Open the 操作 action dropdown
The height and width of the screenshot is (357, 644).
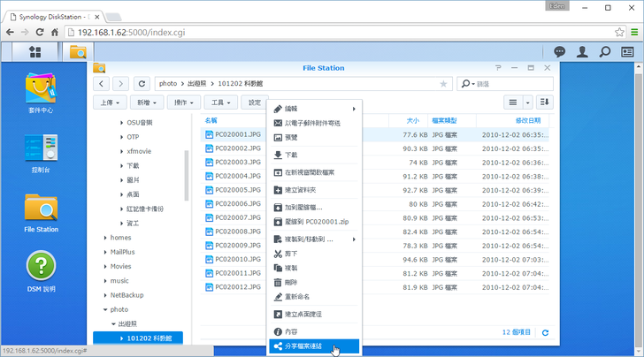point(185,103)
